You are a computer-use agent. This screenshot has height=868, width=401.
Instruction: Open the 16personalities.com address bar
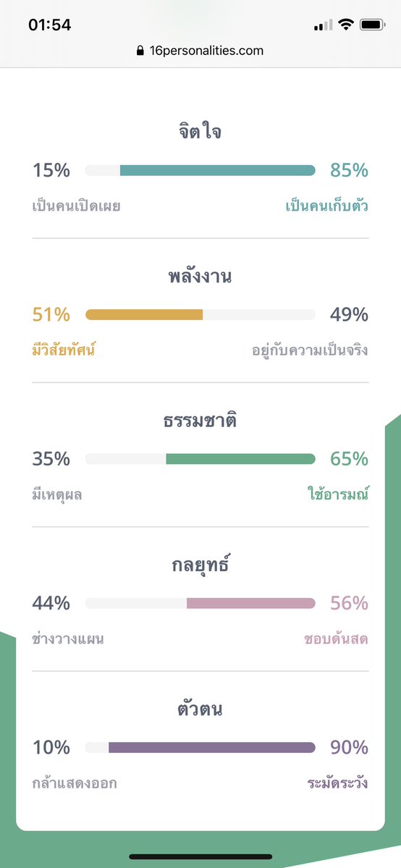[200, 51]
